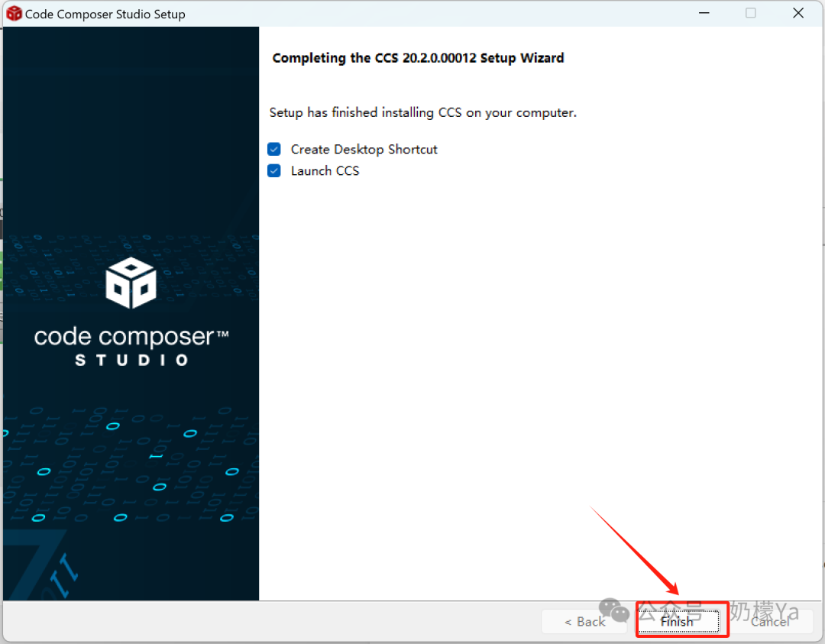825x644 pixels.
Task: Click the Finish button
Action: coord(678,621)
